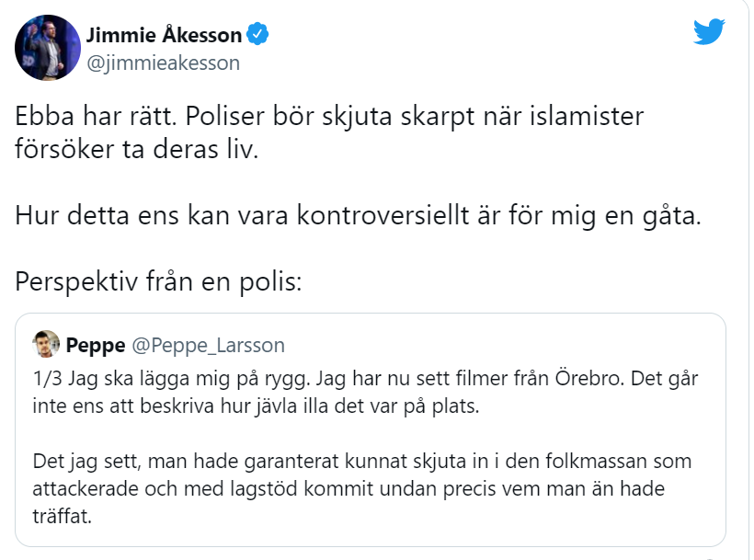754x560 pixels.
Task: Open Jimmie Åkesson's profile picture
Action: point(47,47)
